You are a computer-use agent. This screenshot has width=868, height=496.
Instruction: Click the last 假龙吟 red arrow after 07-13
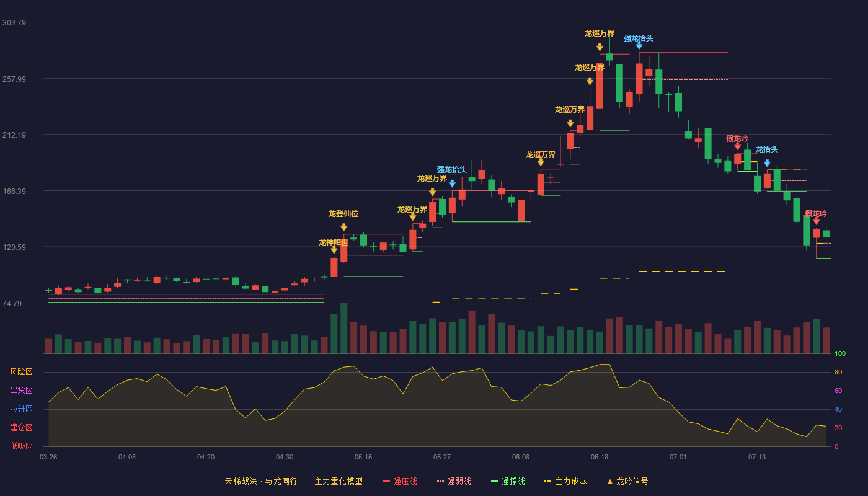[x=816, y=221]
